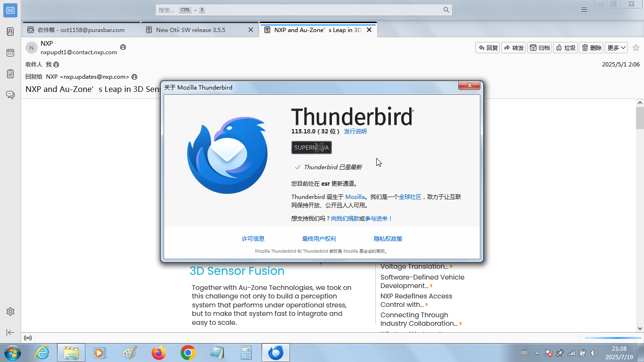Click the Thunderbird logo in the About dialog
The height and width of the screenshot is (362, 644).
pyautogui.click(x=227, y=156)
